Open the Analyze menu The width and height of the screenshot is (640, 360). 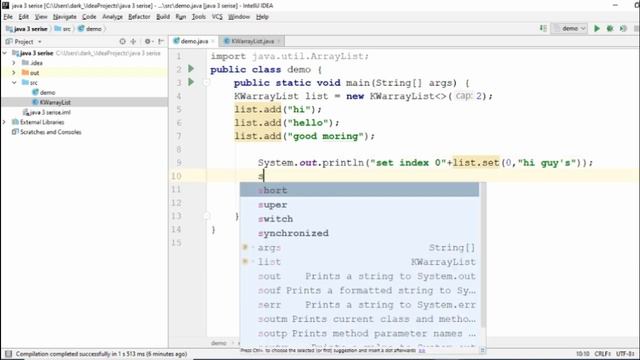pyautogui.click(x=112, y=17)
